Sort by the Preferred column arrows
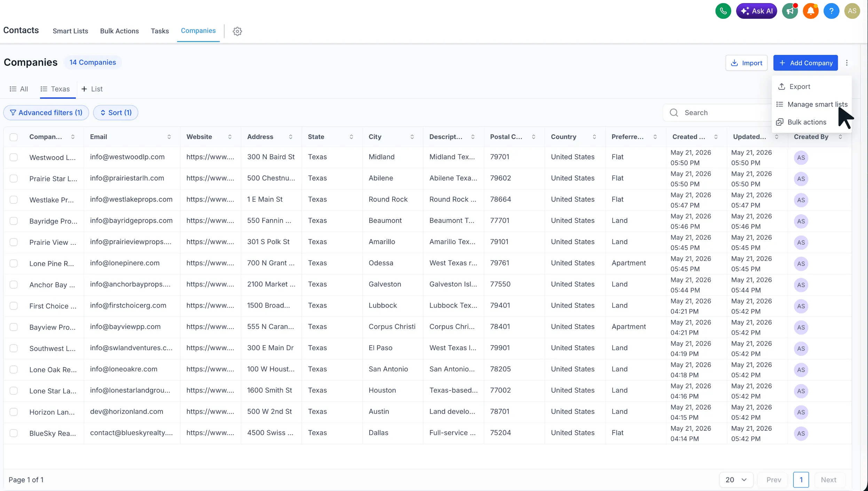Image resolution: width=868 pixels, height=491 pixels. [655, 137]
